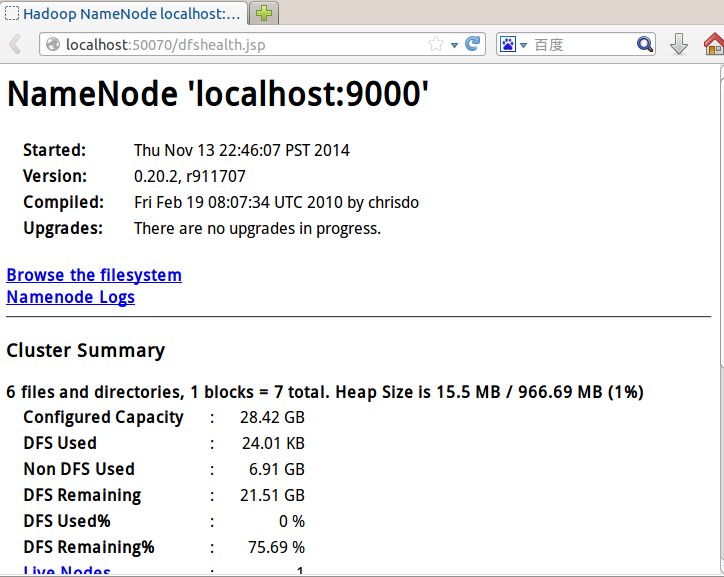Open the Namenode Logs link

point(71,297)
